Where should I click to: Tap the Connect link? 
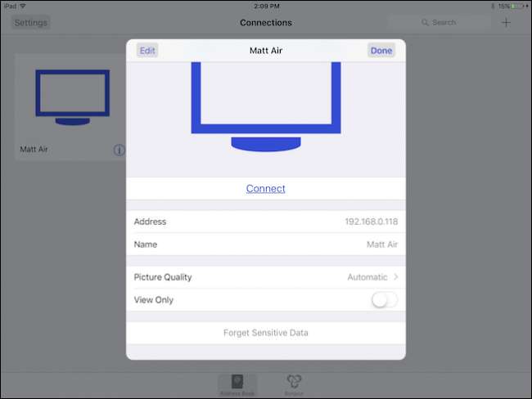pyautogui.click(x=266, y=189)
